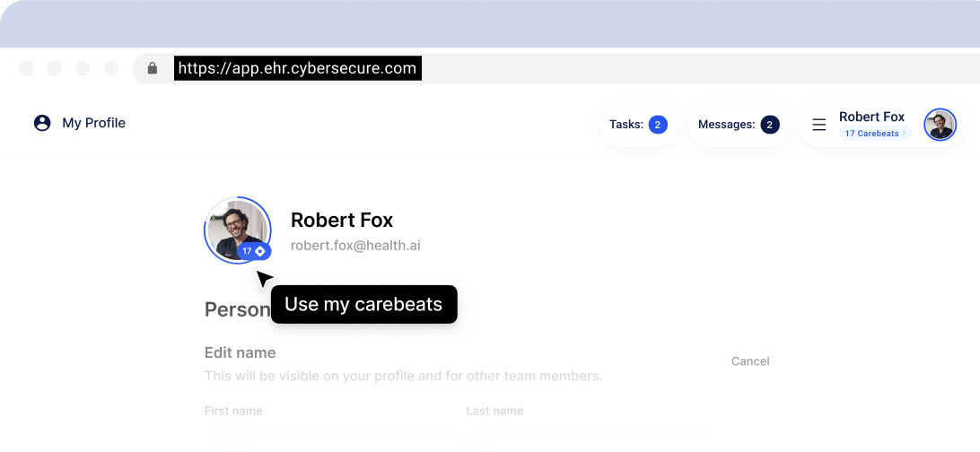This screenshot has height=452, width=980.
Task: Click the 17 carebeats badge on profile photo
Action: tap(254, 251)
